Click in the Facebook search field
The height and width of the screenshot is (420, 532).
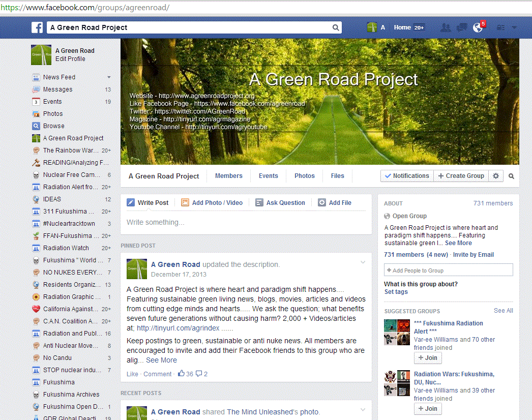pyautogui.click(x=190, y=27)
